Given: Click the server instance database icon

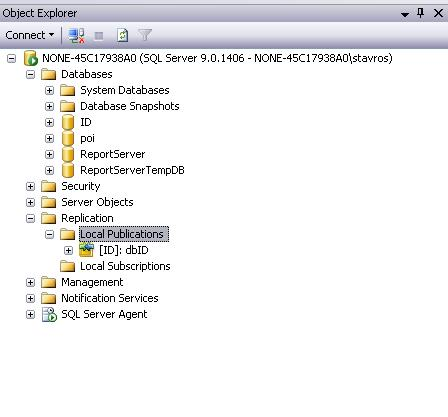Looking at the screenshot, I should [x=31, y=58].
